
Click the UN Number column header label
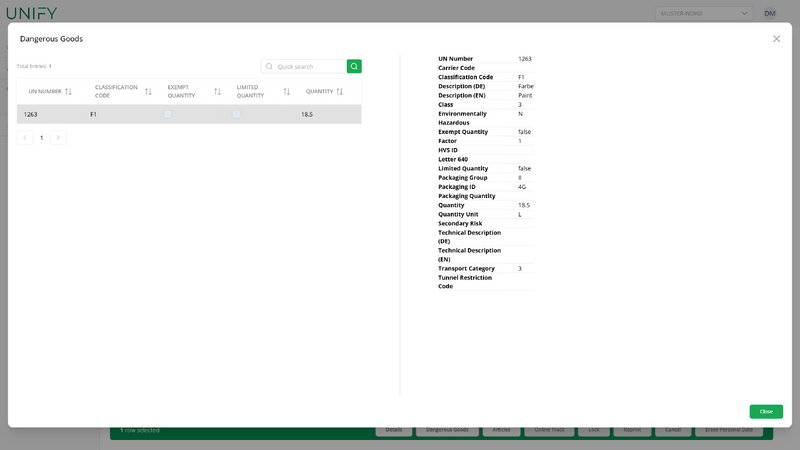(45, 91)
